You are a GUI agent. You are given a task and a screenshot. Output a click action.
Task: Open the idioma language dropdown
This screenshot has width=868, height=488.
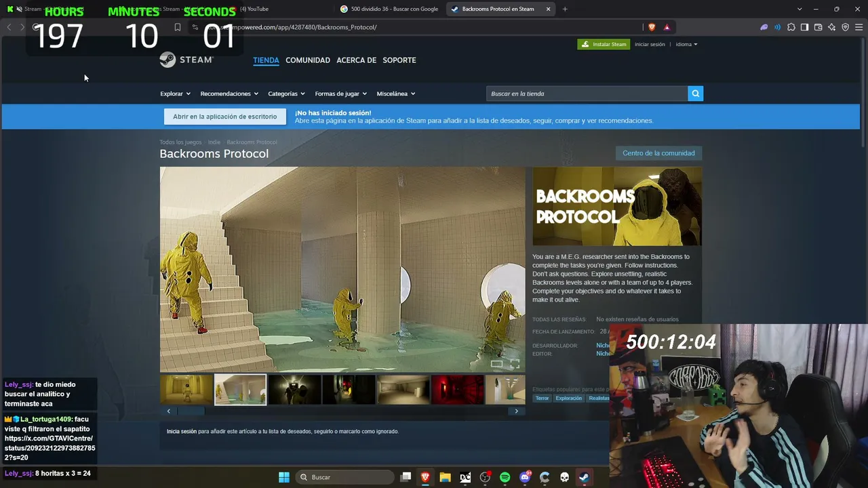pyautogui.click(x=686, y=44)
